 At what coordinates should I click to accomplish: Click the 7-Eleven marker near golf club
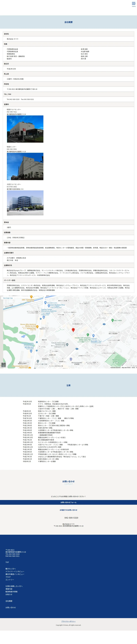coord(93,336)
